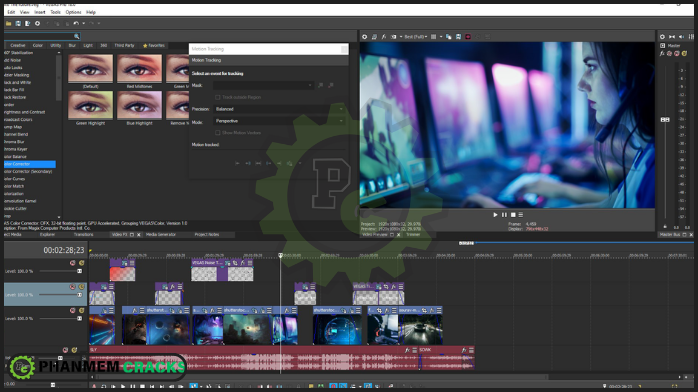Open the Best (Full) preview quality dropdown
Image resolution: width=698 pixels, height=392 pixels.
coord(415,37)
